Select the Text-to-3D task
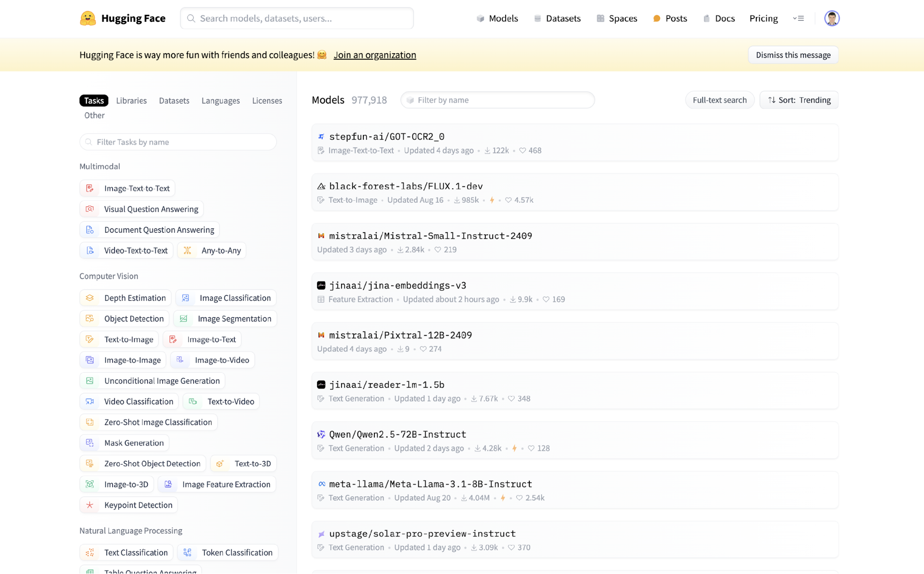Screen dimensions: 924x574 click(243, 463)
